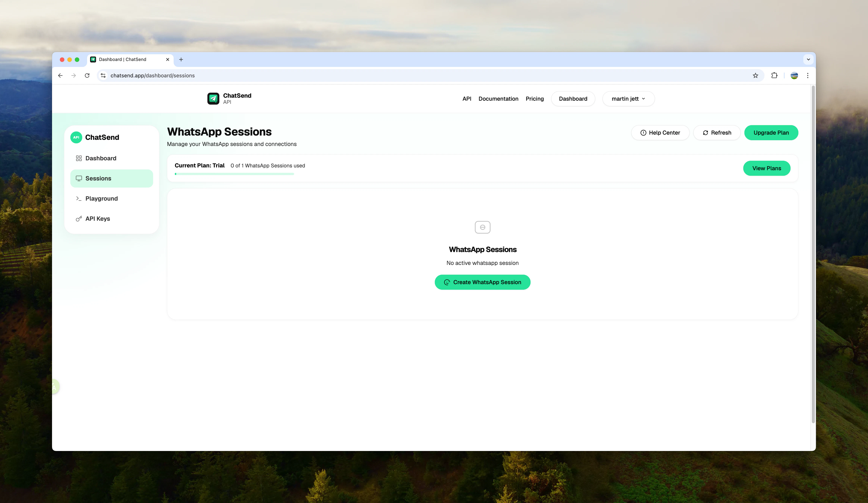Click the Sessions monitor icon in sidebar

79,178
